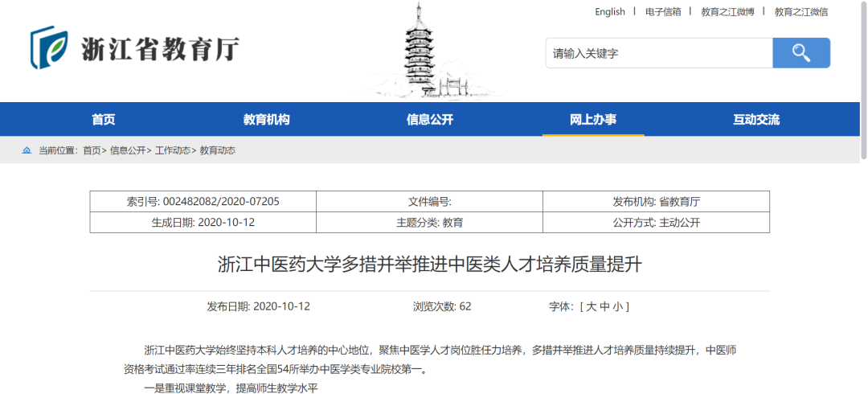Click 教育动态 in the breadcrumb

[218, 150]
